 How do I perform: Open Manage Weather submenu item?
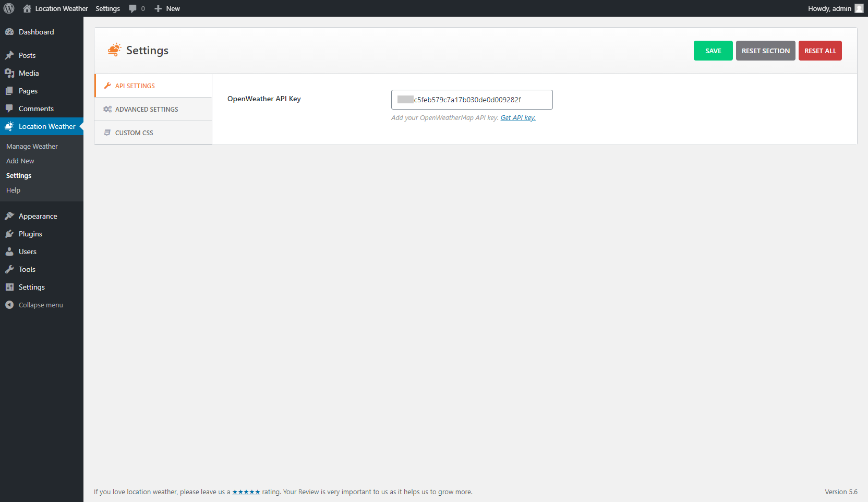pos(32,147)
